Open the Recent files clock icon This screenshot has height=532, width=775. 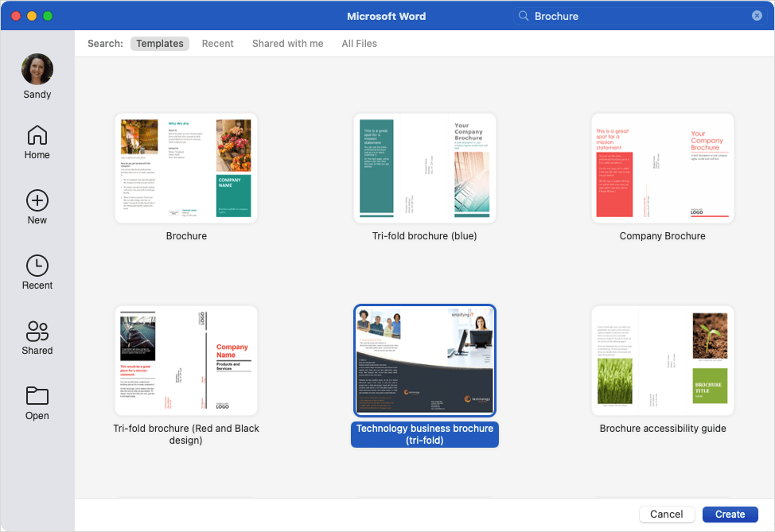(37, 266)
